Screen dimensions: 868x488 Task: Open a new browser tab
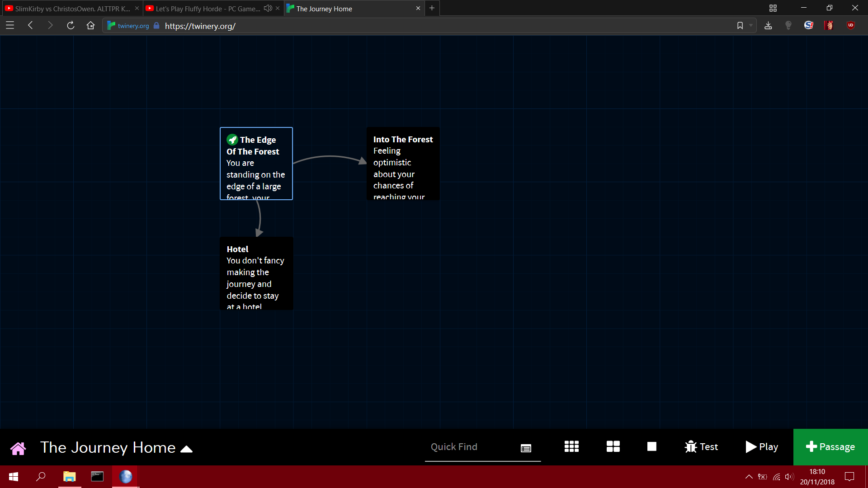[x=432, y=8]
